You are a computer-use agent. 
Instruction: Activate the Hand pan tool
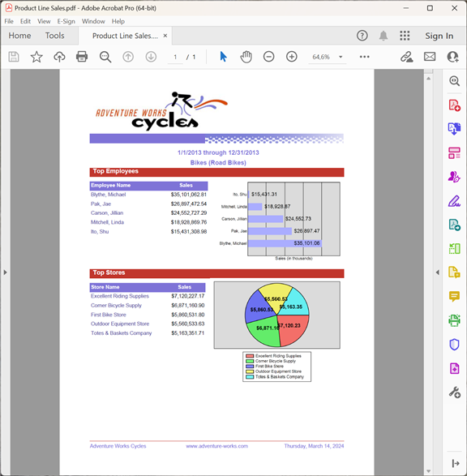pos(246,57)
